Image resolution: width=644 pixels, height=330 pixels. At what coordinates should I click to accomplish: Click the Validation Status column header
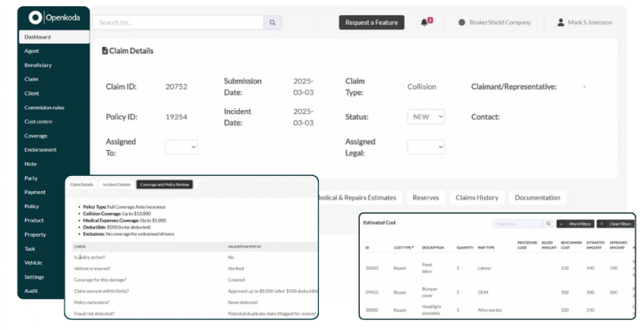click(x=244, y=247)
